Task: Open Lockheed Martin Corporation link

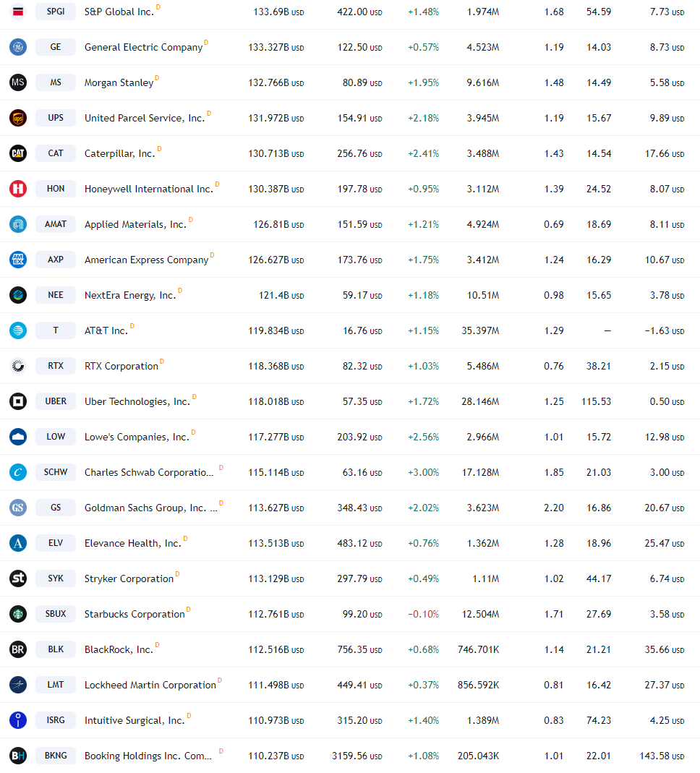Action: [x=150, y=686]
